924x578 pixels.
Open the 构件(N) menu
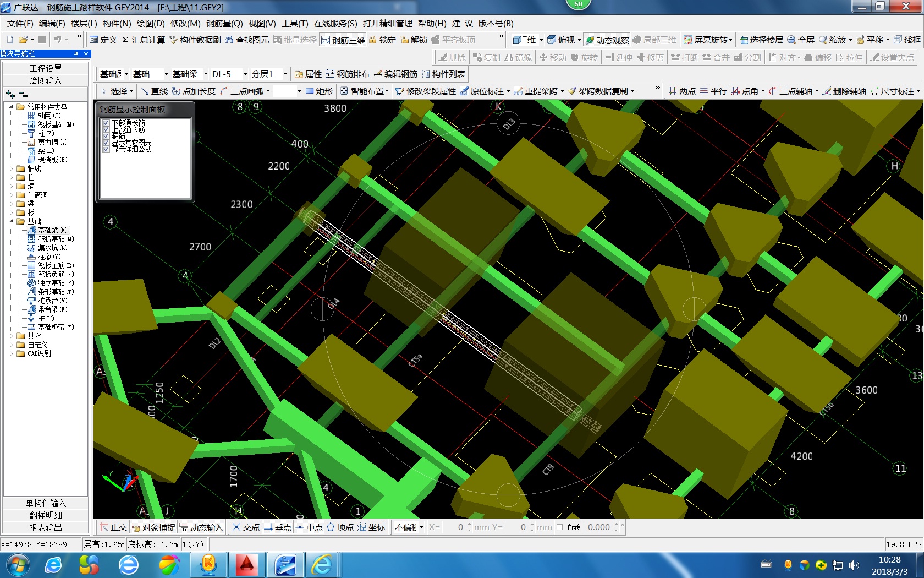(117, 23)
